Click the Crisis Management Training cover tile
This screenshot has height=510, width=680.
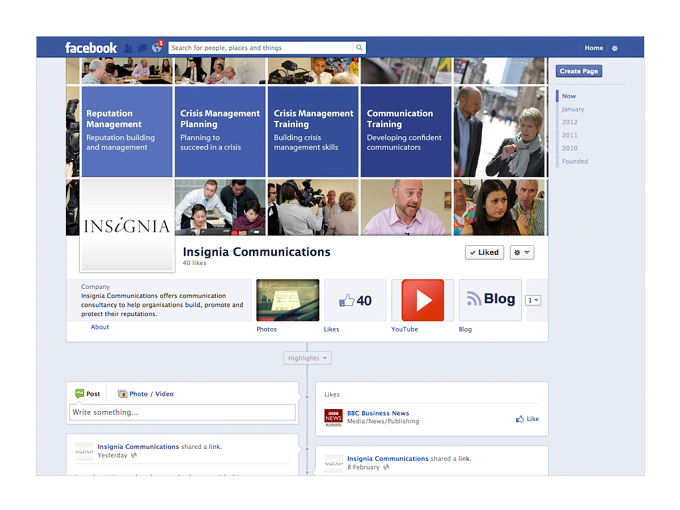313,132
